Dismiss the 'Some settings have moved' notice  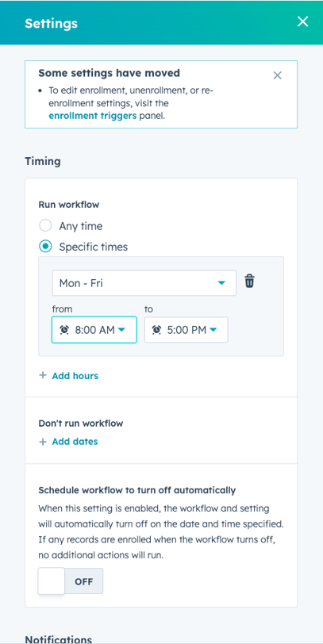click(x=278, y=75)
